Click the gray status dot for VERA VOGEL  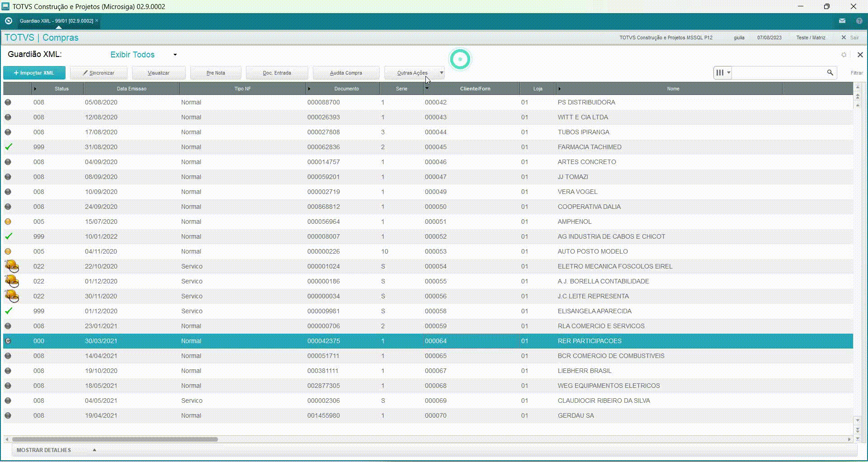8,192
